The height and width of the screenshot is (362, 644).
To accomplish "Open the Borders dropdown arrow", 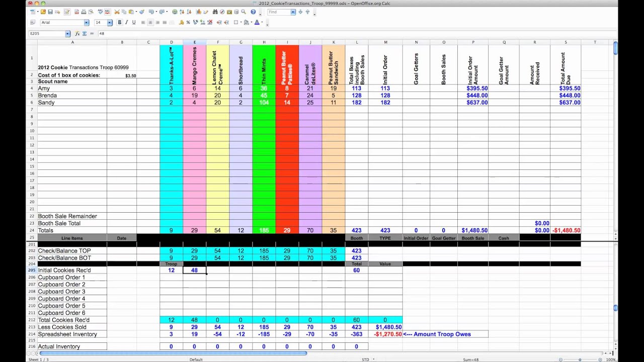I will pos(241,23).
